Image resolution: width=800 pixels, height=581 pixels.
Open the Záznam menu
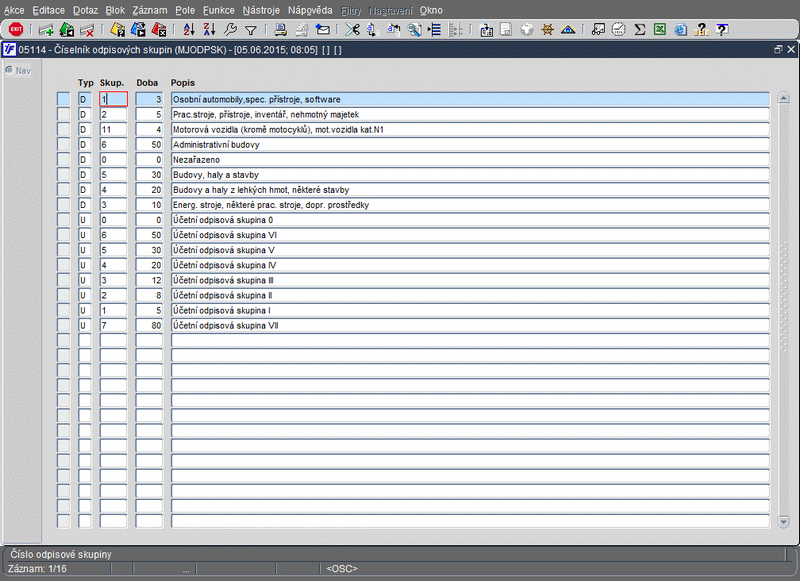149,10
